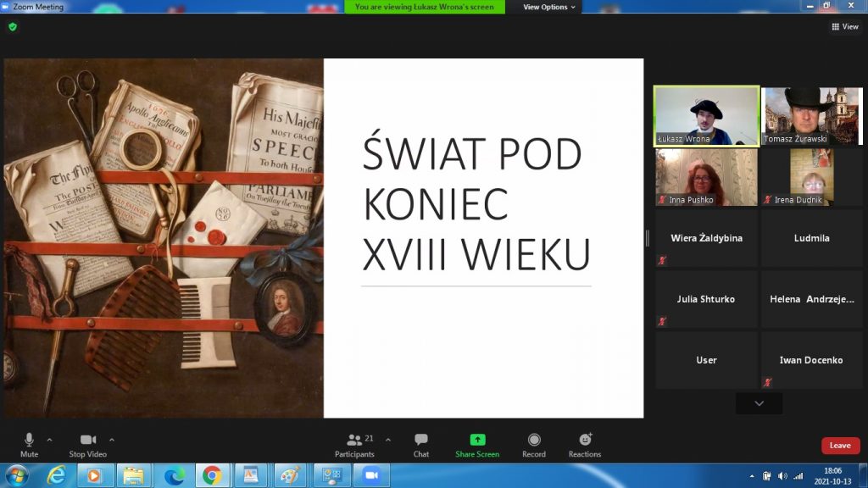The height and width of the screenshot is (488, 868).
Task: Open the Chat panel
Action: (420, 440)
